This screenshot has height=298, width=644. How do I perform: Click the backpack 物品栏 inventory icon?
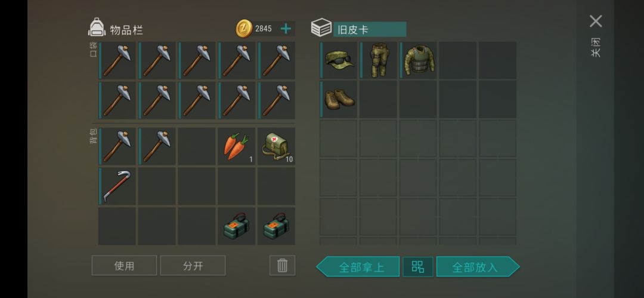tap(97, 27)
